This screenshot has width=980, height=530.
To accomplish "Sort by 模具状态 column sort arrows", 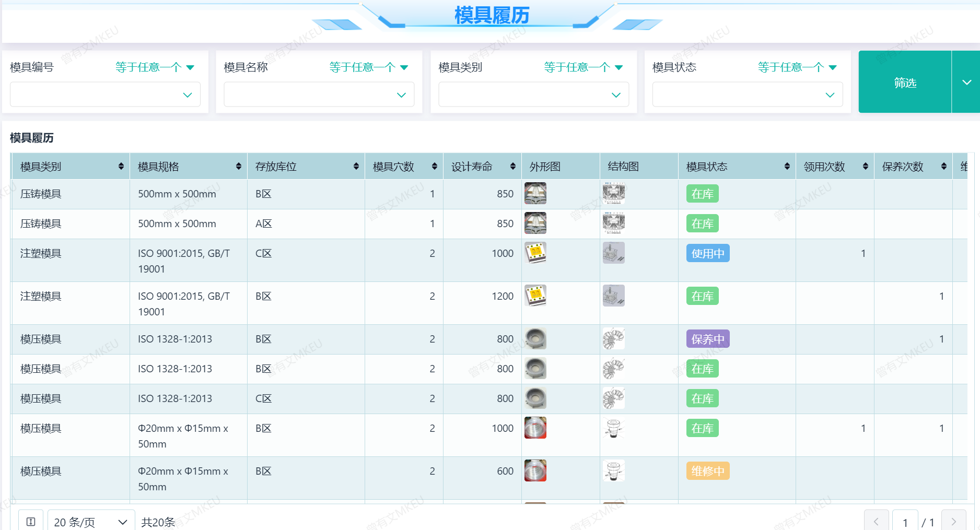I will pos(787,166).
